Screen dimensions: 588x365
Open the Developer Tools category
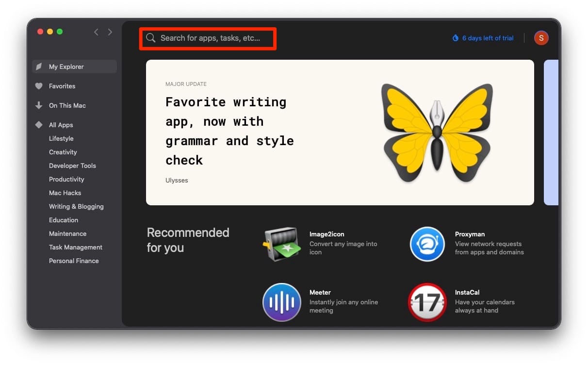tap(72, 166)
